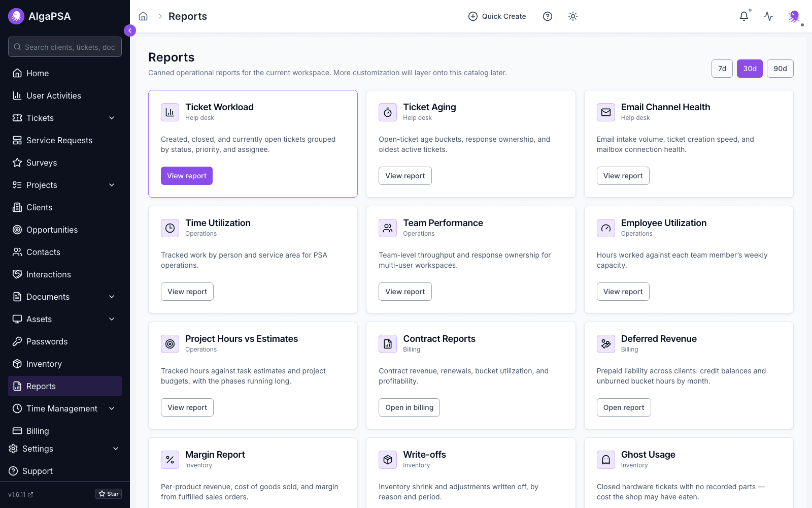The image size is (812, 508).
Task: Open Passwords in sidebar
Action: tap(65, 341)
